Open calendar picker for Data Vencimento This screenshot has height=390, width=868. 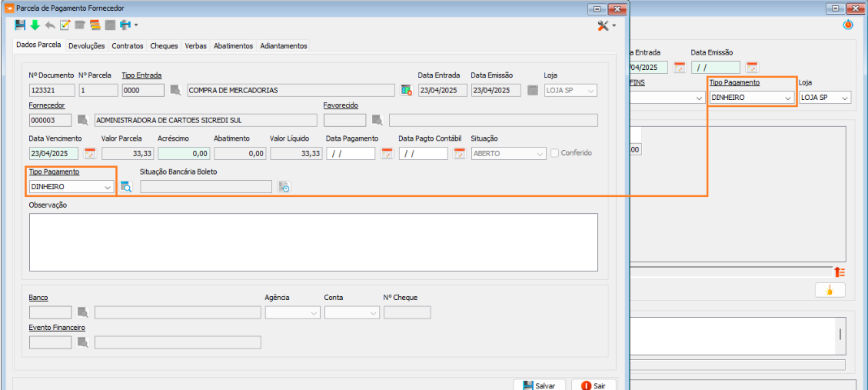pyautogui.click(x=90, y=153)
